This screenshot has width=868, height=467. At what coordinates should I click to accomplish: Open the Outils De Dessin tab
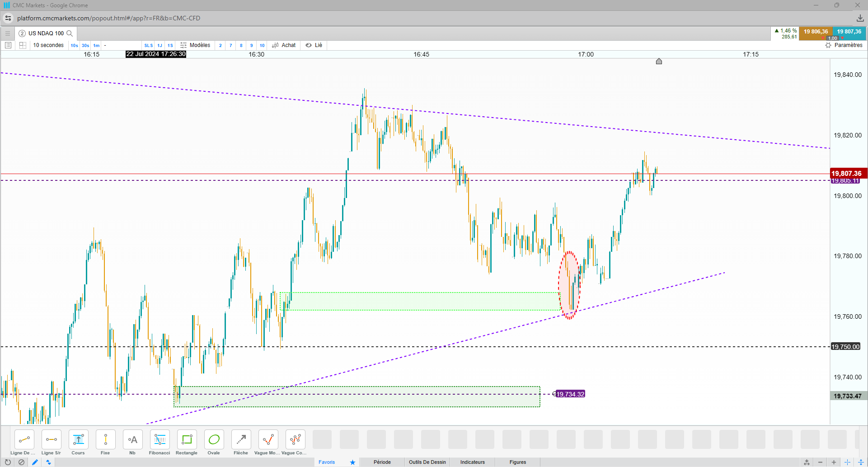tap(427, 462)
